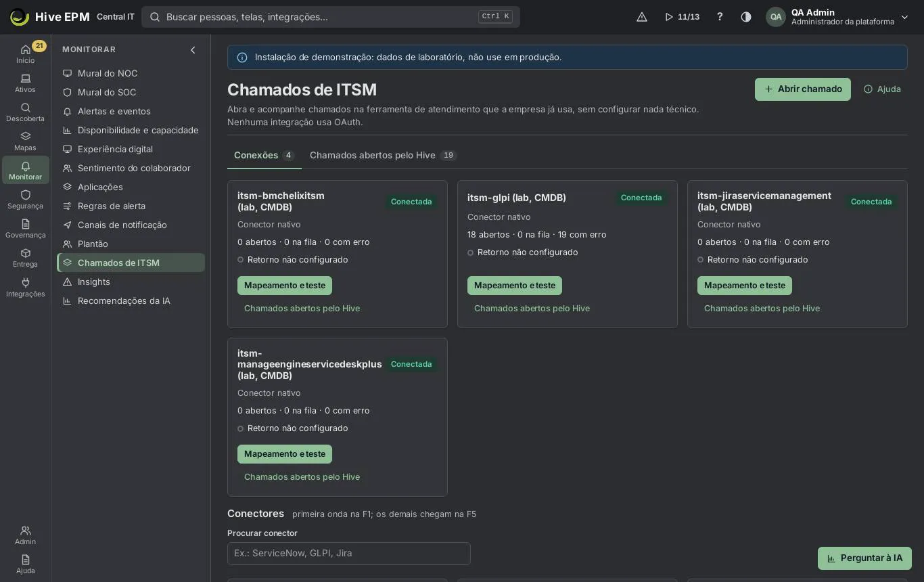
Task: Open Governança in the left rail
Action: tap(25, 229)
